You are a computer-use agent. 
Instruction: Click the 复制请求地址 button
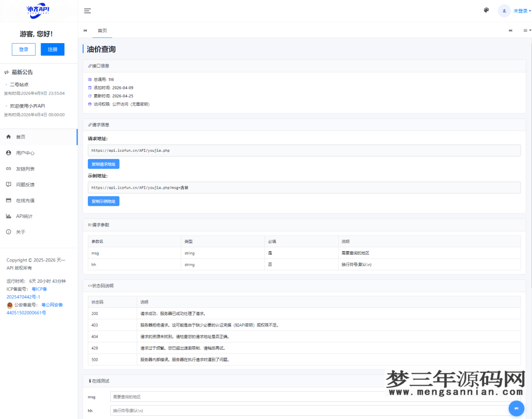tap(103, 164)
